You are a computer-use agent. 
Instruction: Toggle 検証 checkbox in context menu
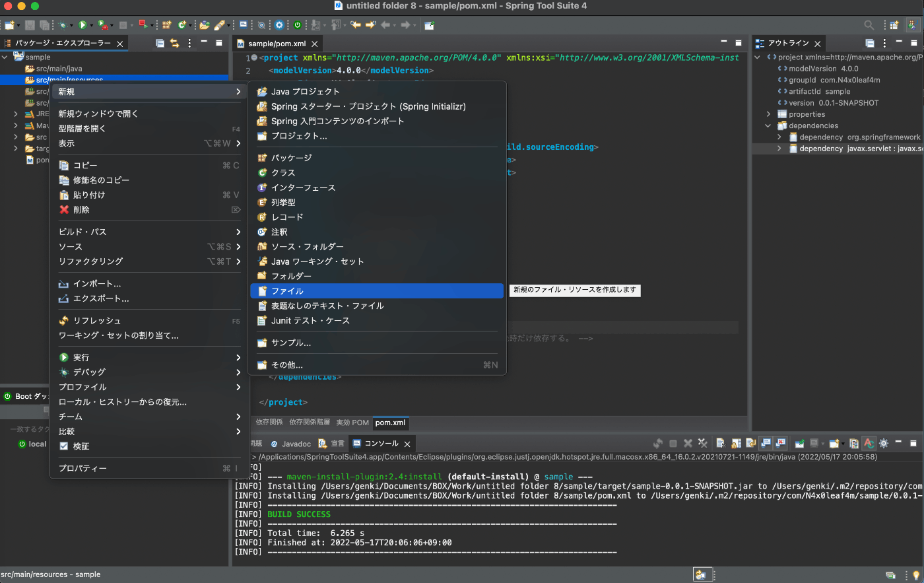[x=64, y=446]
